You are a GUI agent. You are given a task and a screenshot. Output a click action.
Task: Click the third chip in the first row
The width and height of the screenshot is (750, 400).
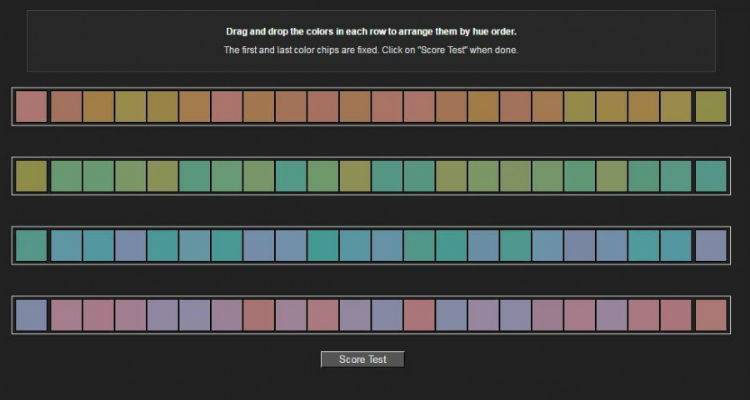point(98,106)
